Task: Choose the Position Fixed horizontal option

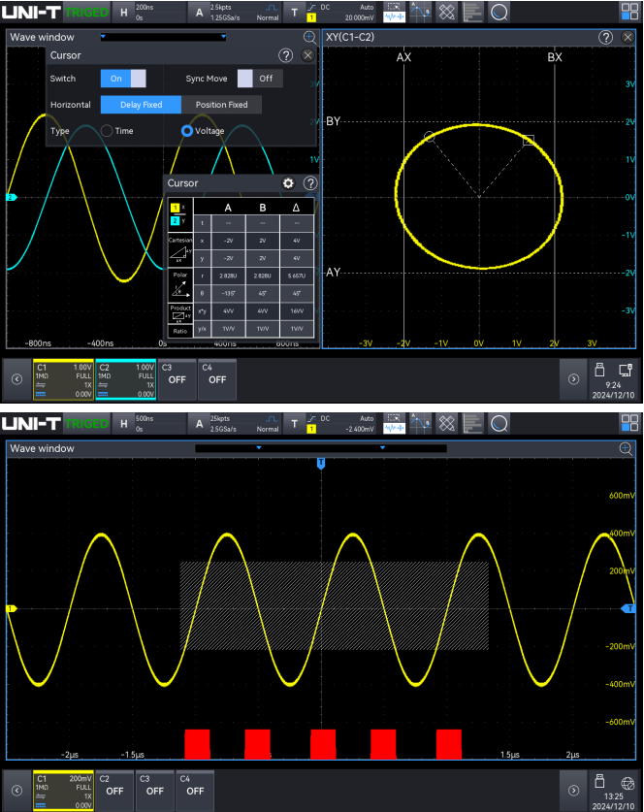Action: click(221, 105)
